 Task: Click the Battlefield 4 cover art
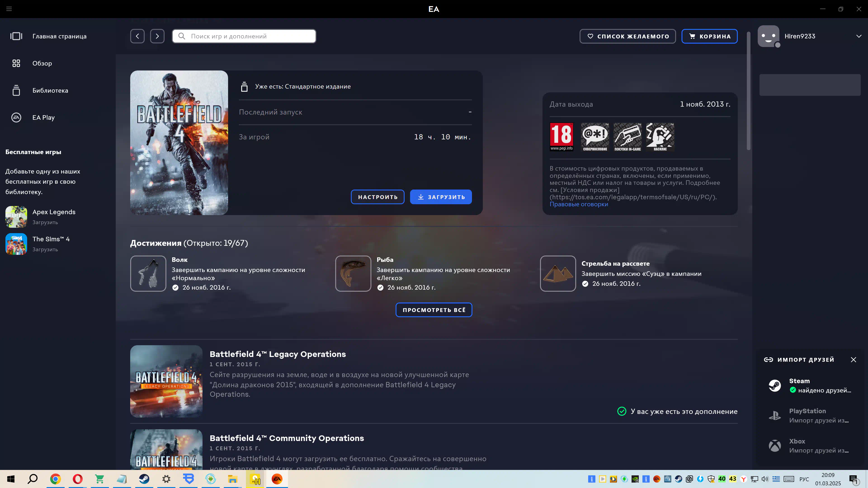coord(179,143)
